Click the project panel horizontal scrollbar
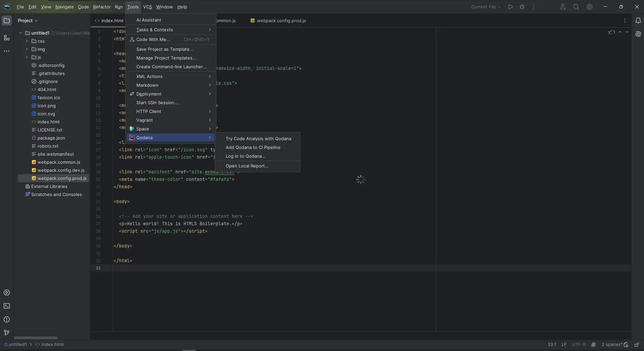Viewport: 644px width, 351px height. click(35, 338)
